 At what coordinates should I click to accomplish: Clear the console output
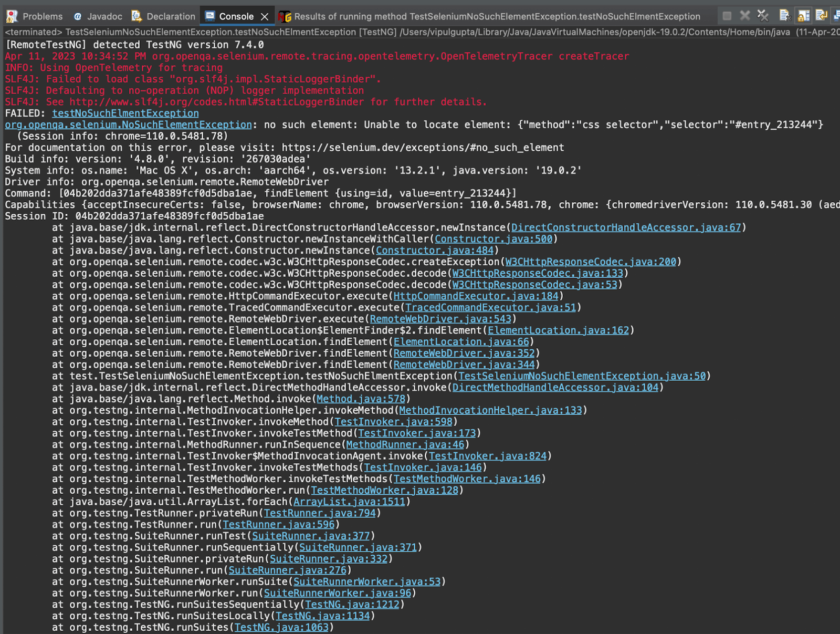coord(785,16)
